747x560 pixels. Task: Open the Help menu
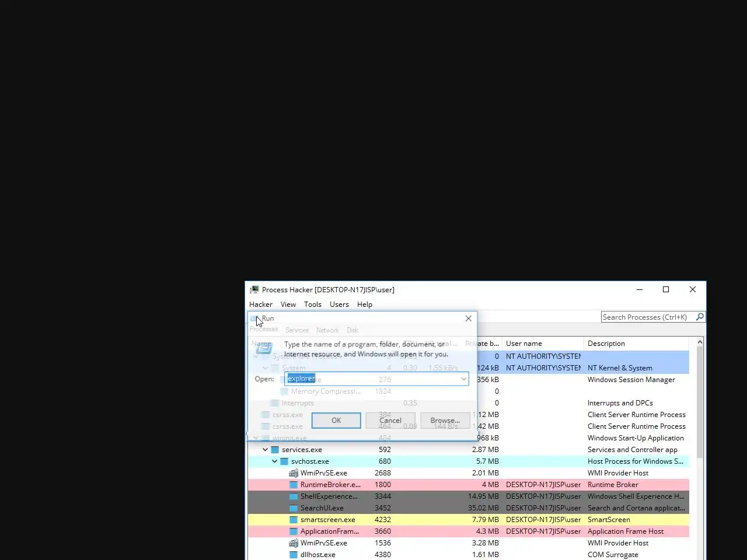click(x=365, y=304)
